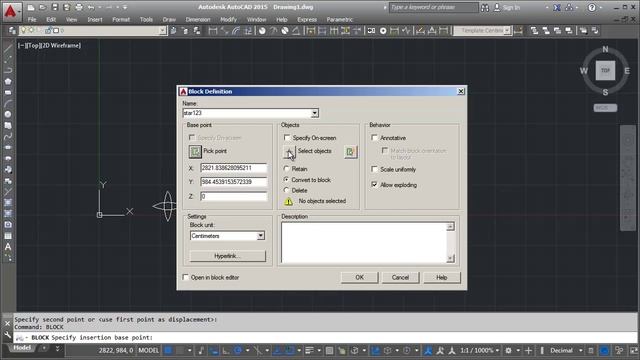Click the Undo arrow icon

91,7
